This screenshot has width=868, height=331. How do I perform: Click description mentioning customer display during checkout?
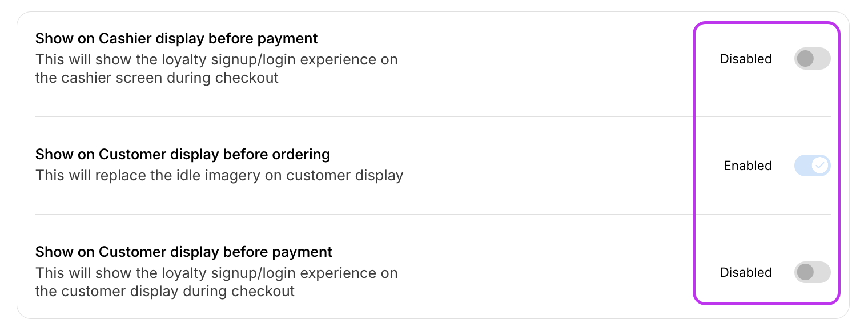click(x=216, y=282)
